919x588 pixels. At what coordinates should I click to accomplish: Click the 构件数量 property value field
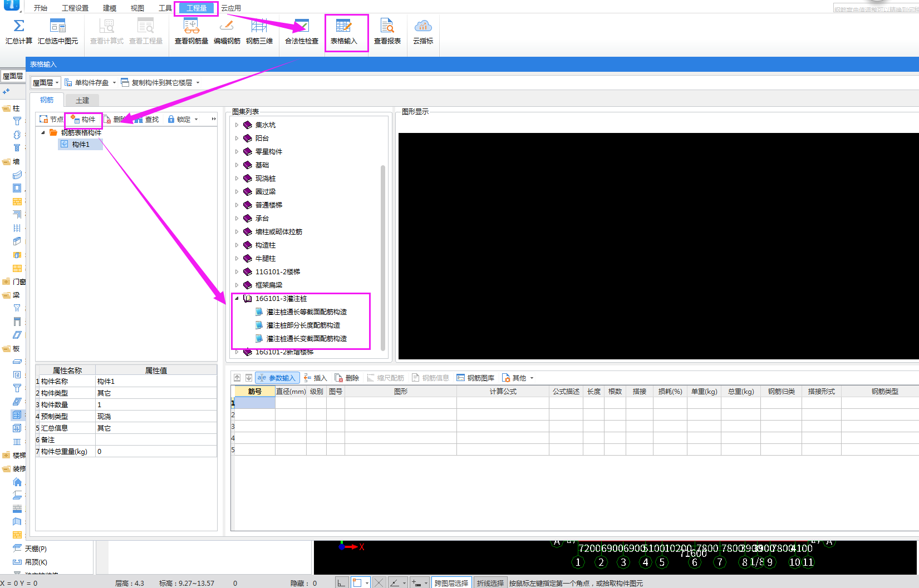pyautogui.click(x=156, y=405)
